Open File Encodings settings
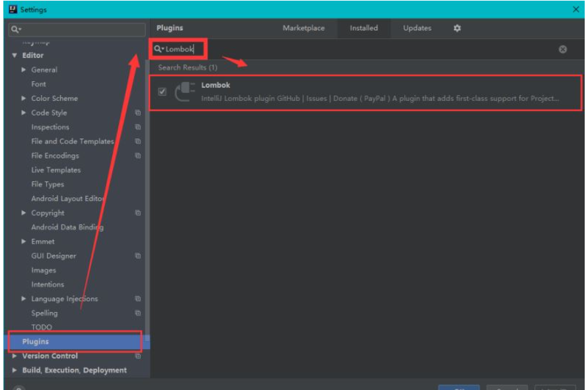The height and width of the screenshot is (390, 588). (x=55, y=156)
